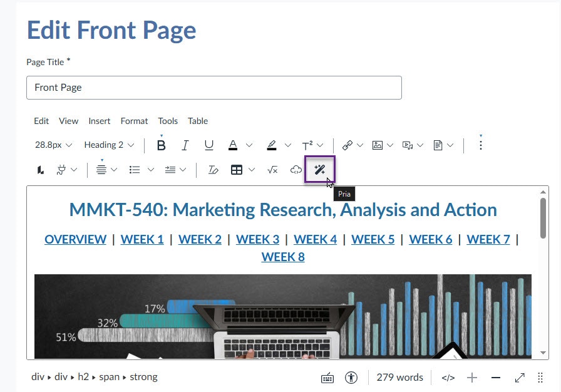Click the keyboard shortcuts icon
The width and height of the screenshot is (561, 392).
coord(327,378)
